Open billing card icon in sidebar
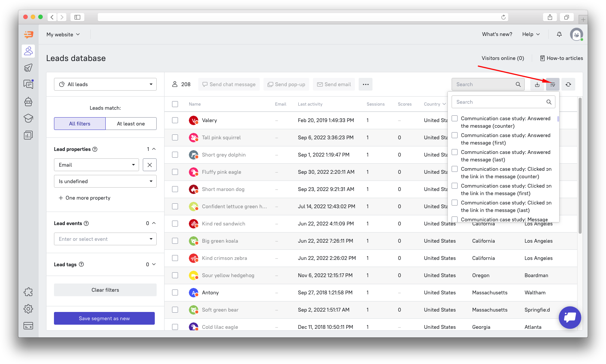Viewport: 606px width, 364px height. click(28, 326)
